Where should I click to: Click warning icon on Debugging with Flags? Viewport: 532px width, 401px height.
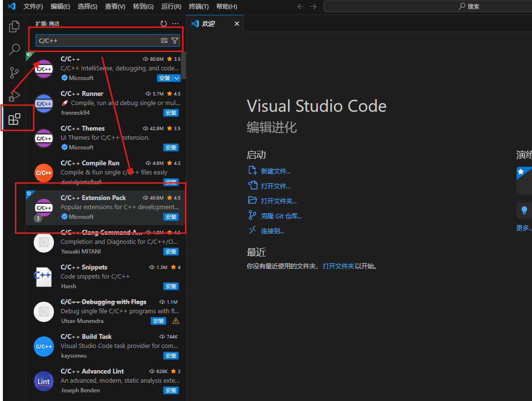coord(176,321)
